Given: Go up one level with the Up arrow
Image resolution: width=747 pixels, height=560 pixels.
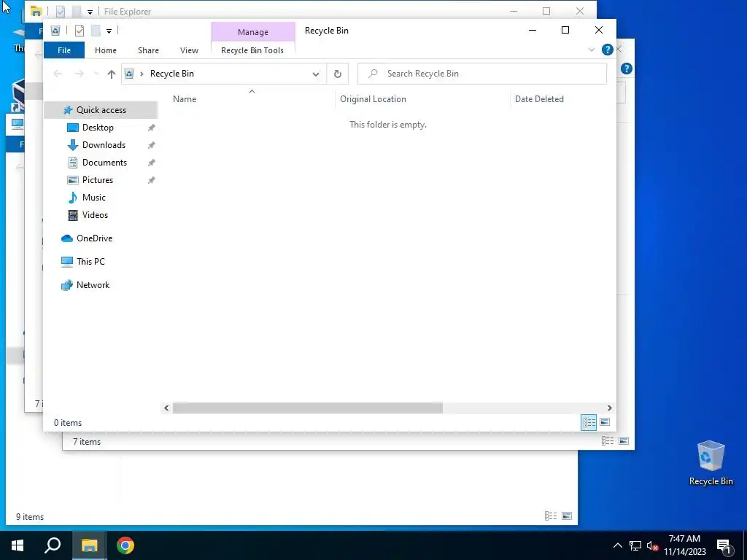Looking at the screenshot, I should click(x=112, y=74).
